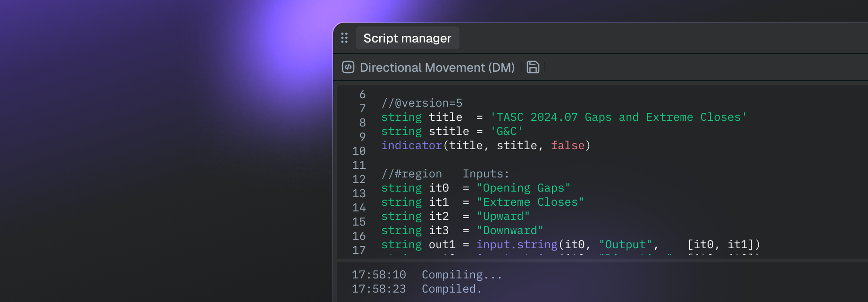Open the Directional Movement (DM) script name
868x302 pixels.
(x=437, y=67)
